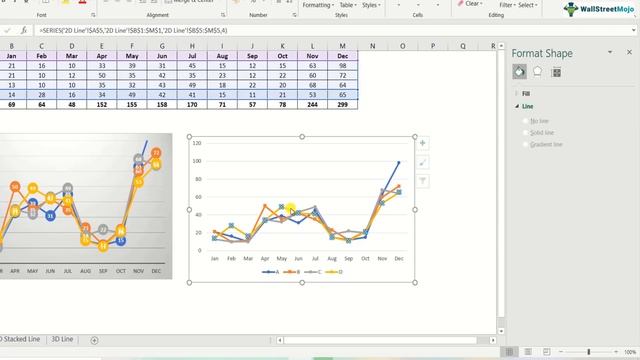Switch to Page Break Preview
The width and height of the screenshot is (640, 360).
click(546, 351)
